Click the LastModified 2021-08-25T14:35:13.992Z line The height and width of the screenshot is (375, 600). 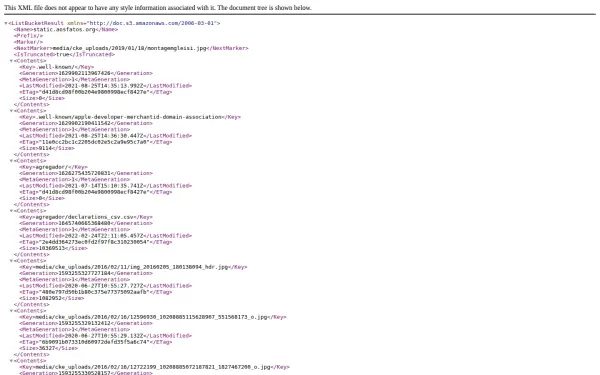(106, 86)
